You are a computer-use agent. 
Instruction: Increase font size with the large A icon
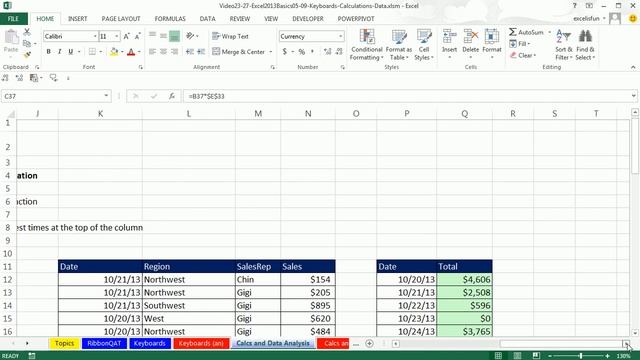tap(127, 36)
